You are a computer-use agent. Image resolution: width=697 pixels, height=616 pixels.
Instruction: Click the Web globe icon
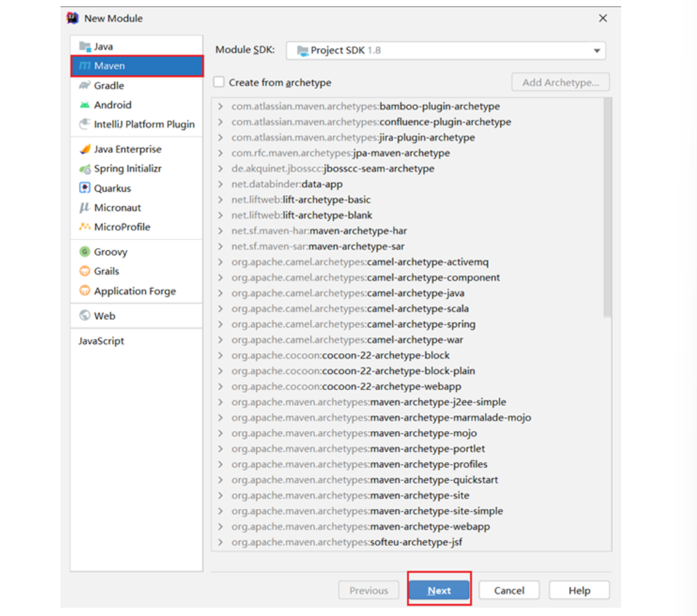84,316
